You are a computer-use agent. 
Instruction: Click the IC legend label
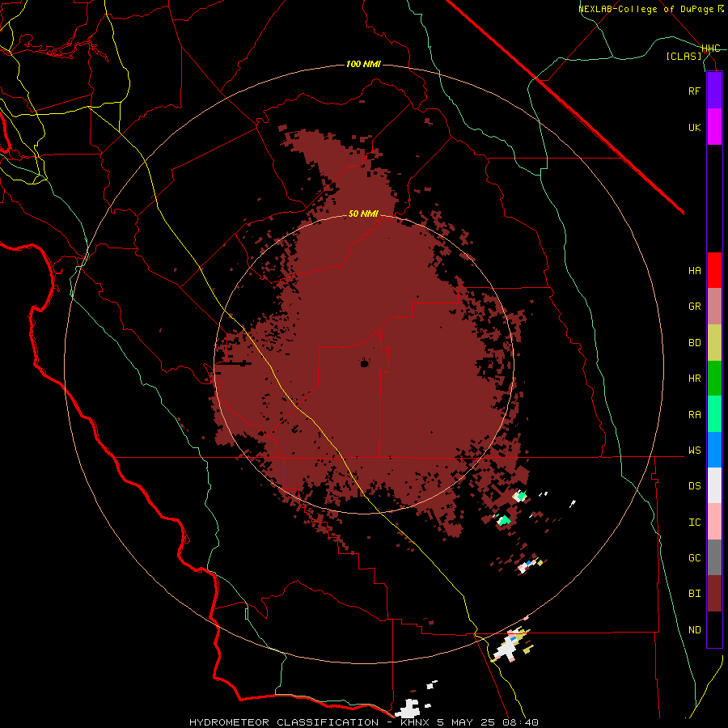coord(694,523)
